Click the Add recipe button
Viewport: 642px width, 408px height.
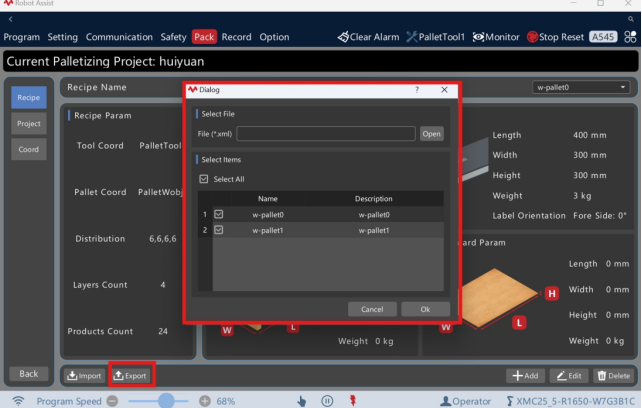coord(525,376)
